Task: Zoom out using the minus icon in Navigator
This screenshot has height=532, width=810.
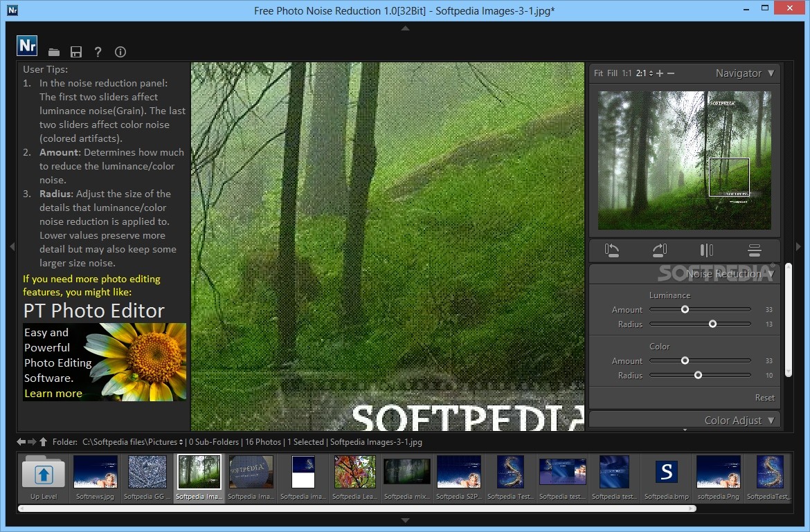Action: (671, 73)
